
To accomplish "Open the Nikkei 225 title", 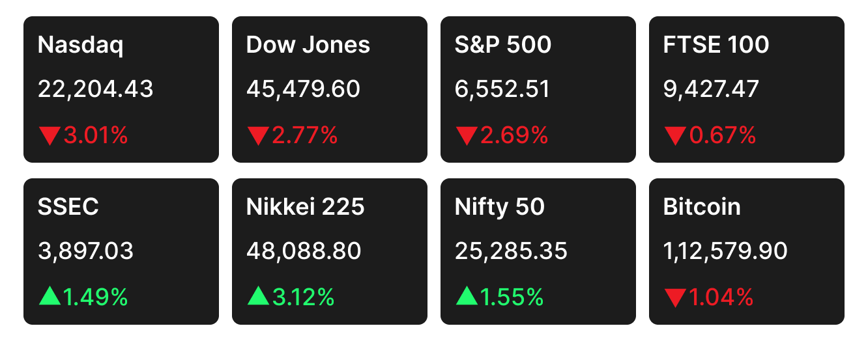I will (x=305, y=207).
